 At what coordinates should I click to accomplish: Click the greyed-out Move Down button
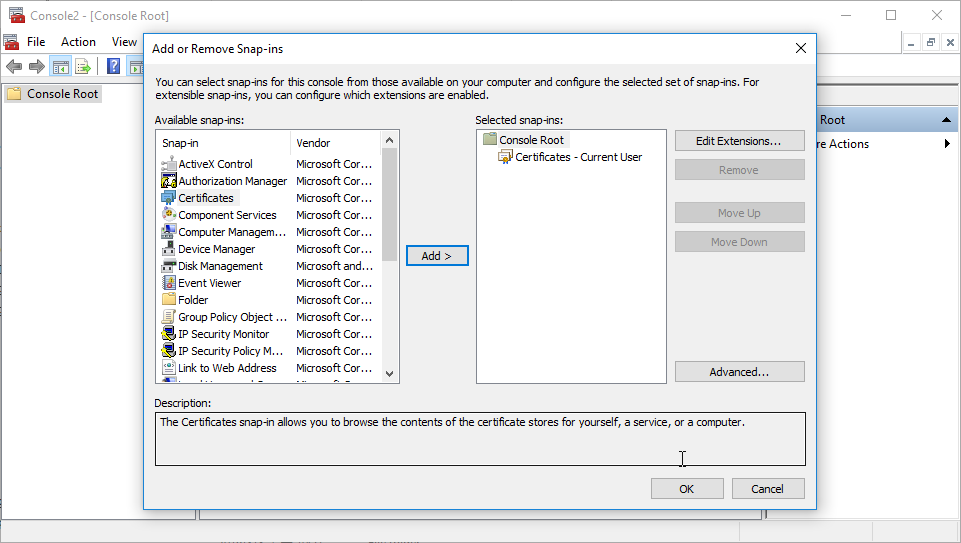[x=740, y=241]
